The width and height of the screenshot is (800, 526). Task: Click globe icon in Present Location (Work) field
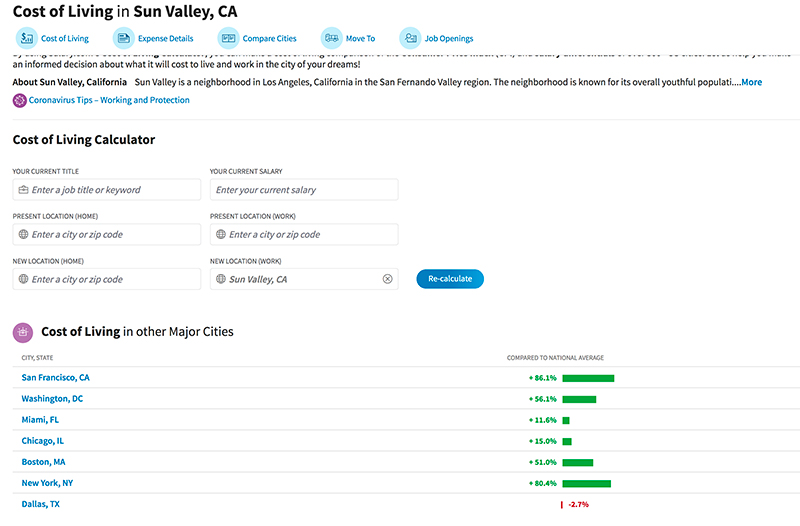[221, 234]
